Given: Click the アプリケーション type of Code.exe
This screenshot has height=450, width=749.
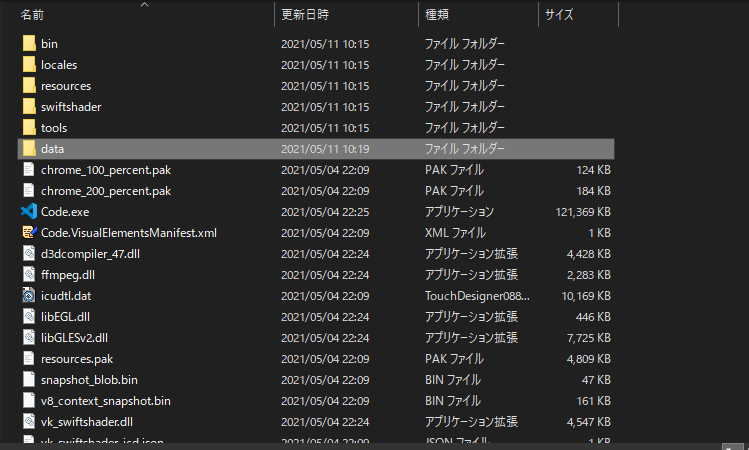Looking at the screenshot, I should [459, 212].
